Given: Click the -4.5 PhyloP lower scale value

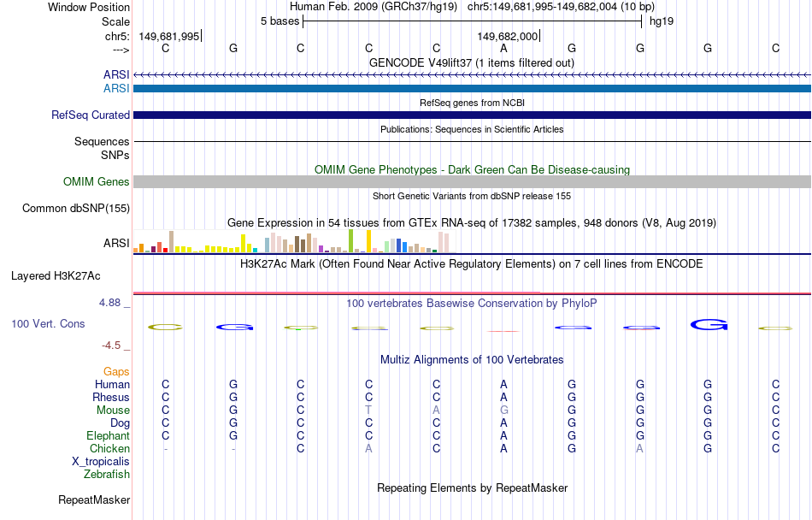Looking at the screenshot, I should tap(111, 346).
